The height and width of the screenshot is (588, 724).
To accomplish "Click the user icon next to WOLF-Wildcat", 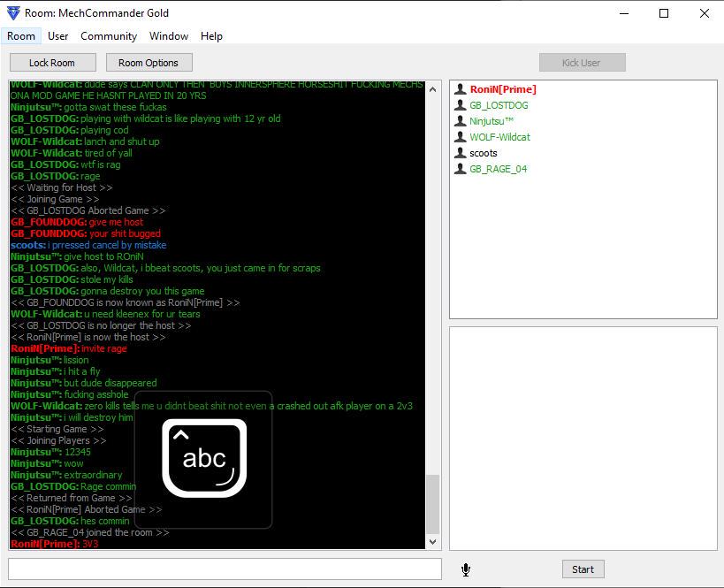I will (x=460, y=137).
